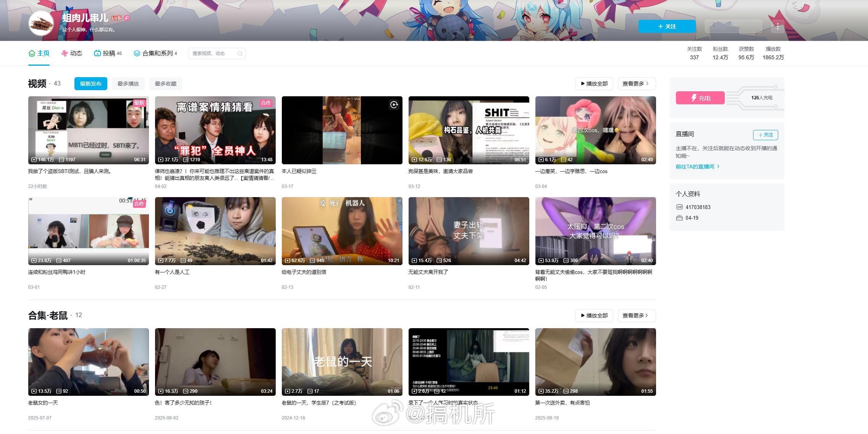The image size is (868, 434).
Task: Open the three-dot more options menu
Action: pos(777,26)
